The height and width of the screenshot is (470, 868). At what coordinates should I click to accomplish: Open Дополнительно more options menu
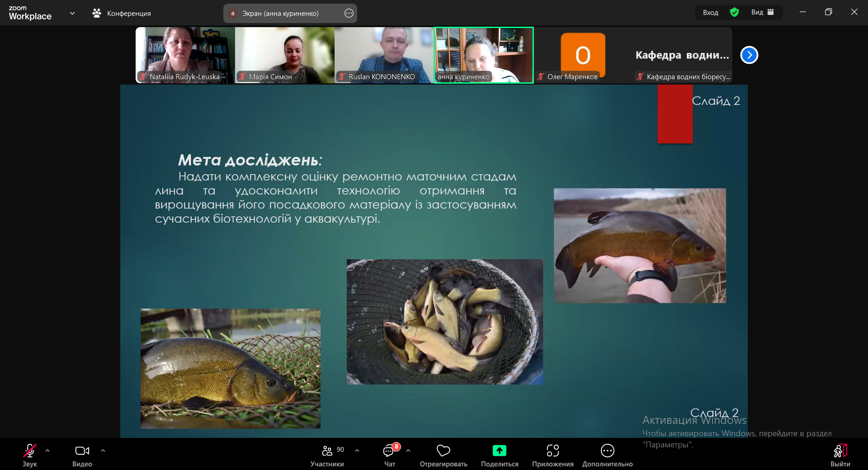click(608, 455)
